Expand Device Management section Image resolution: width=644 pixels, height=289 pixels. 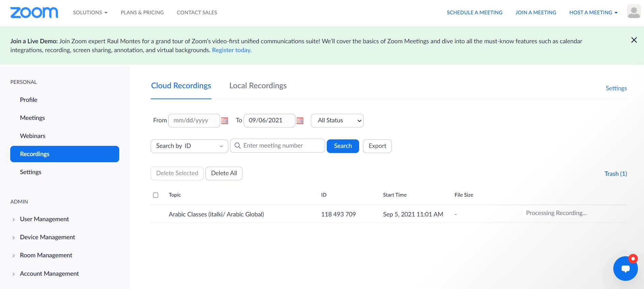[x=47, y=237]
